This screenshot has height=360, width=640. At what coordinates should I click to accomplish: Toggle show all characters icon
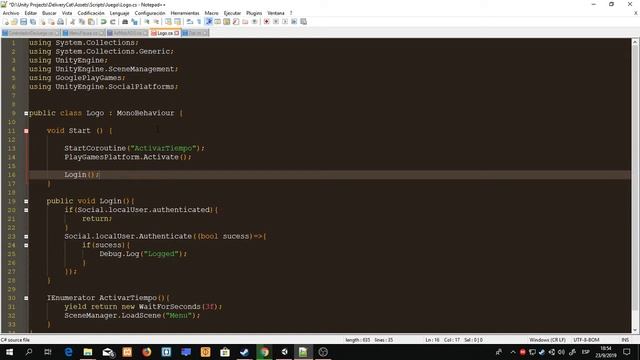point(199,22)
